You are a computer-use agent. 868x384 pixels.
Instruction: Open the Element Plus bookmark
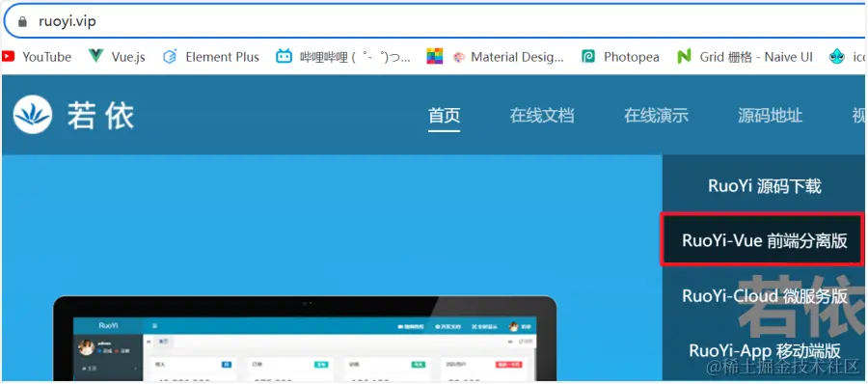click(211, 57)
